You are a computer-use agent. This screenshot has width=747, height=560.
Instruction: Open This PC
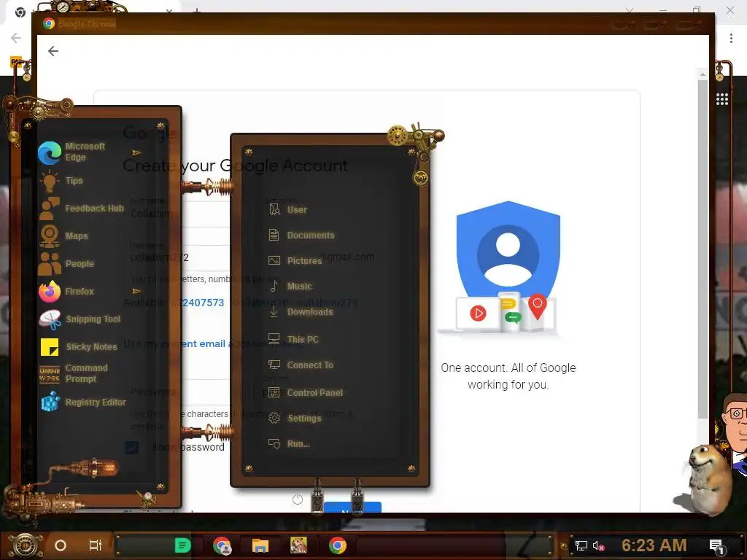293,339
